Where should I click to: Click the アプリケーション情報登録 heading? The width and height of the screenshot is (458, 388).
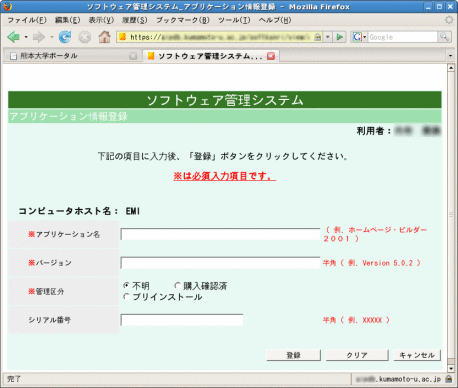coord(69,116)
